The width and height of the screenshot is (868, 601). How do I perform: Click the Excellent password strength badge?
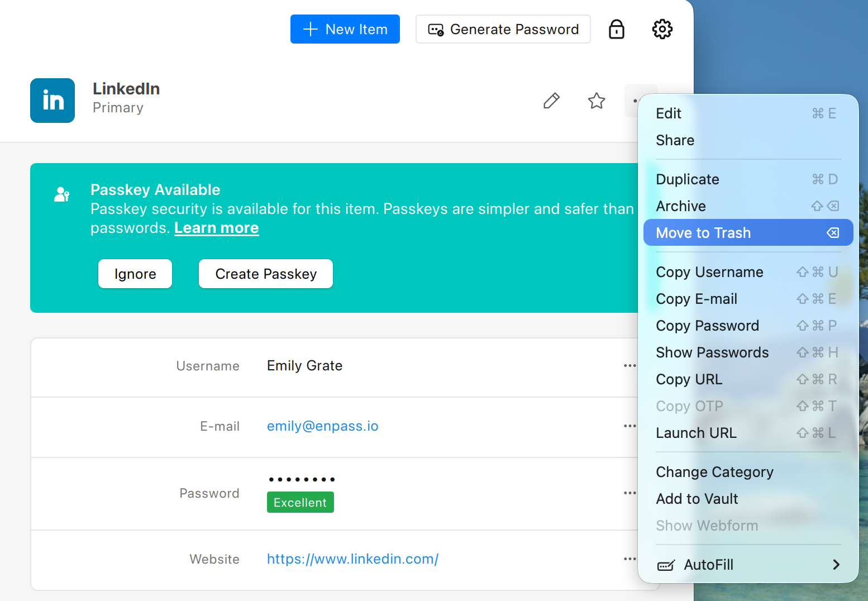[301, 502]
